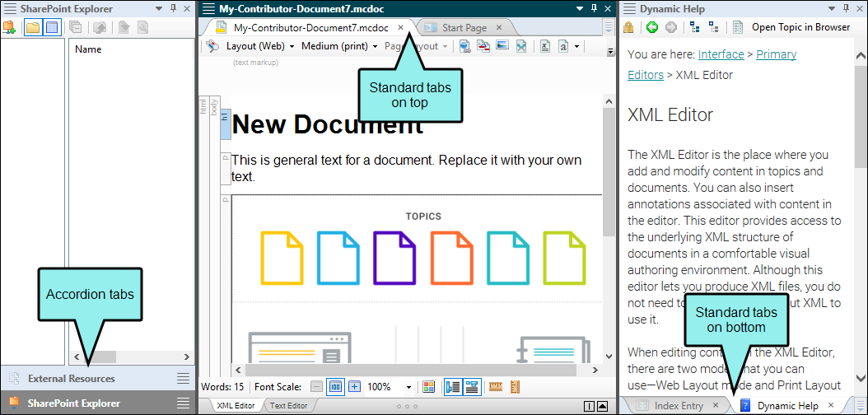Open the External Resources accordion tab
This screenshot has width=868, height=415.
(72, 379)
